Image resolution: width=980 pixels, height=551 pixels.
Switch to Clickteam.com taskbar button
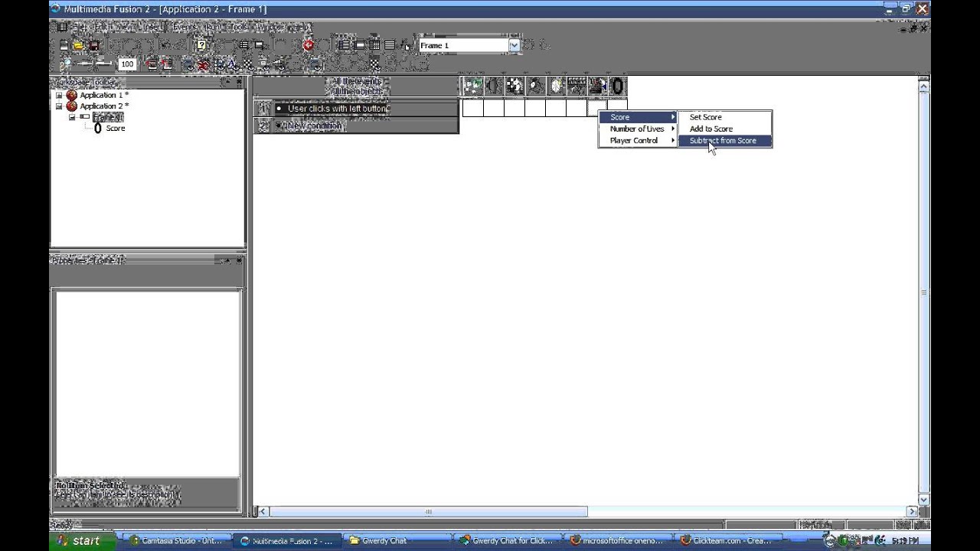point(727,540)
